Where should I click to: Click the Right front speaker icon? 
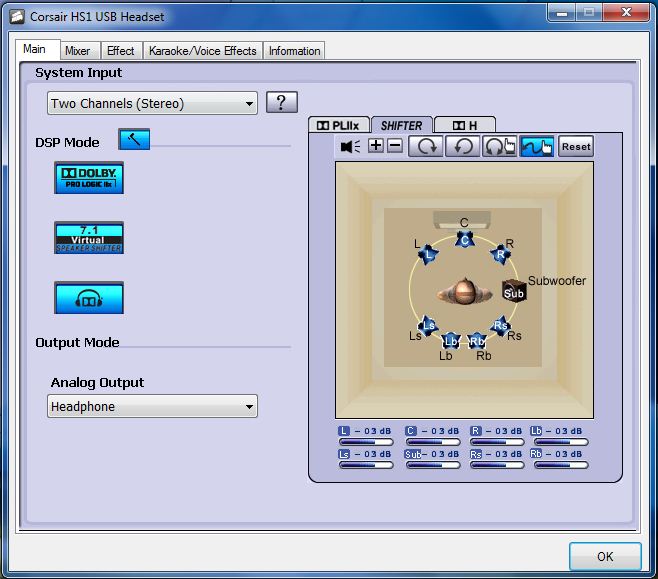coord(501,254)
